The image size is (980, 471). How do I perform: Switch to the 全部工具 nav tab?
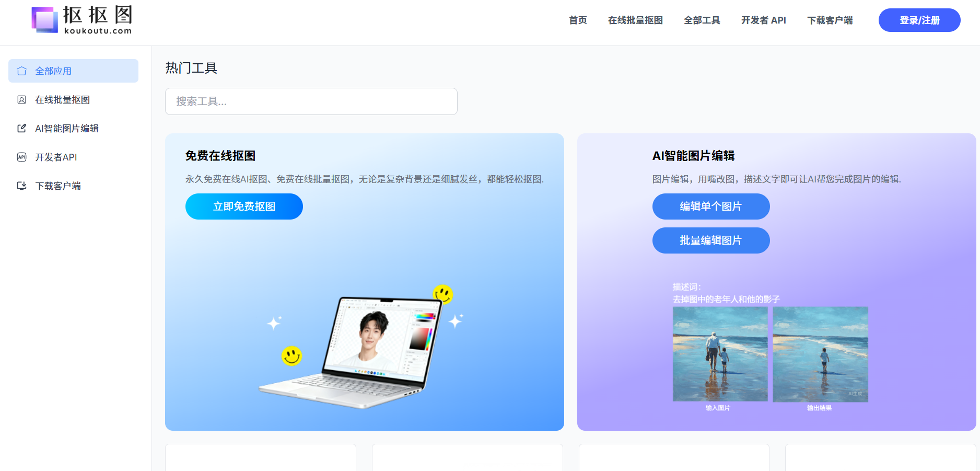(x=702, y=20)
